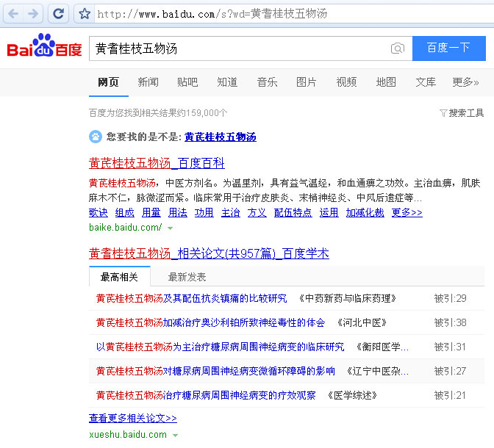Switch to the 新闻 tab
The height and width of the screenshot is (448, 494).
pos(148,82)
